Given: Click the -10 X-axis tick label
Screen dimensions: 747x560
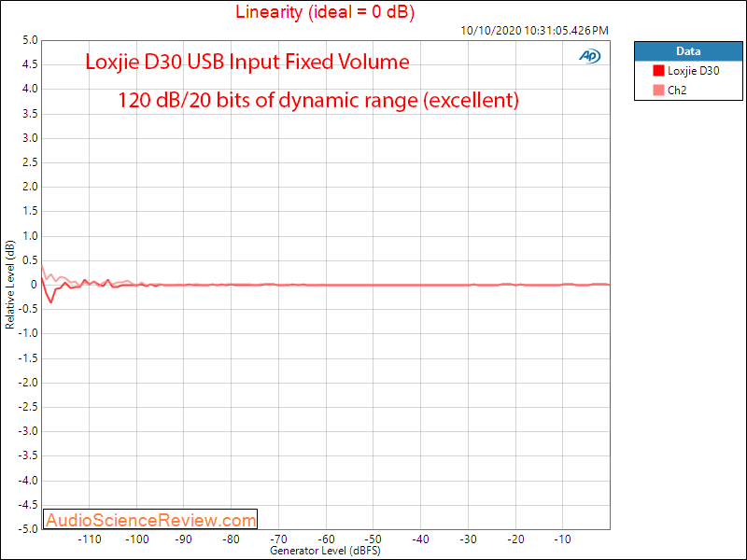Looking at the screenshot, I should [562, 539].
